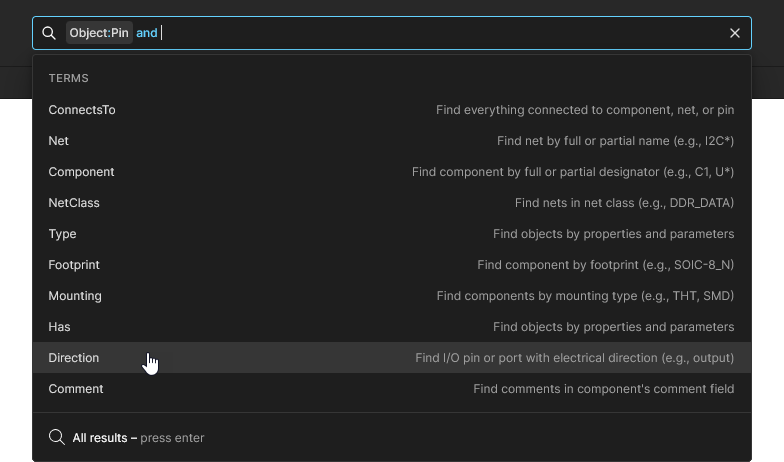Select the Comment term
This screenshot has height=462, width=784.
[392, 389]
